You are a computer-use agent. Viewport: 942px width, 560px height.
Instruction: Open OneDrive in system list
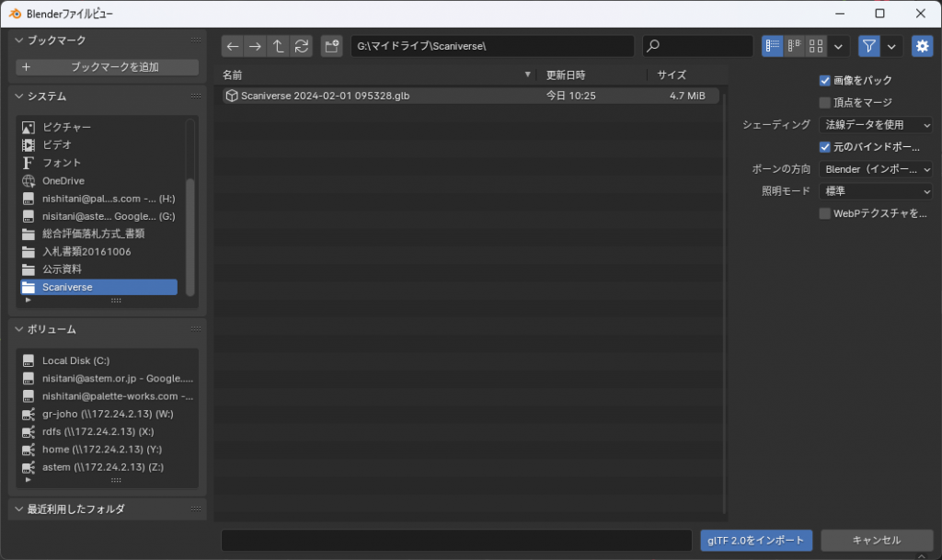tap(99, 180)
